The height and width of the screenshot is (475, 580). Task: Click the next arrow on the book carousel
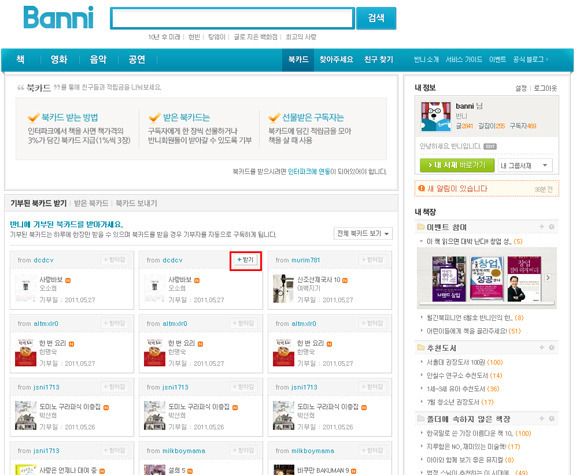[548, 277]
